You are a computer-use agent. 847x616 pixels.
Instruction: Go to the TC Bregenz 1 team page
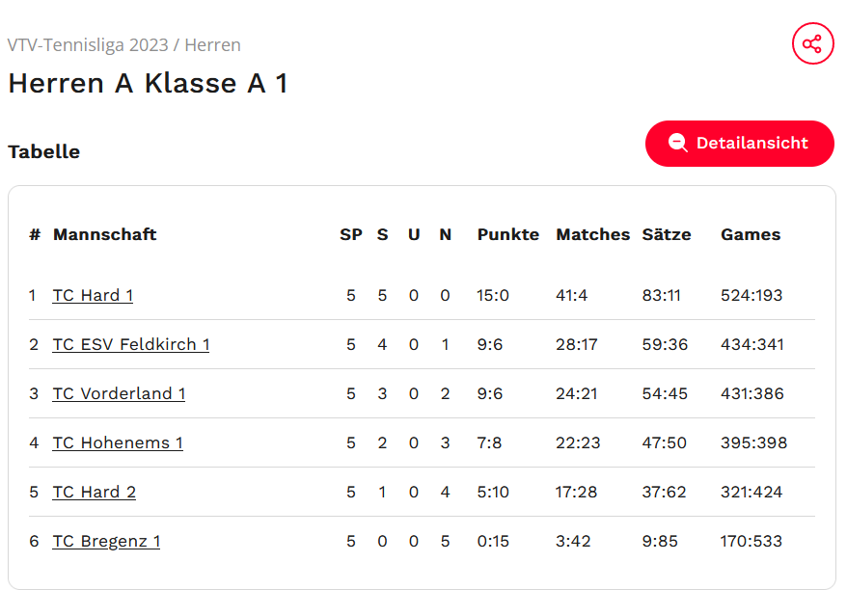pos(106,541)
